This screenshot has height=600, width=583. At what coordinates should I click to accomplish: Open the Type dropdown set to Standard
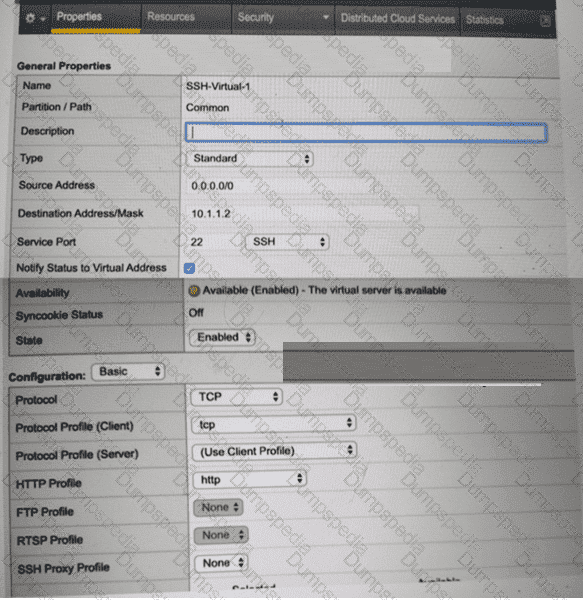click(250, 158)
